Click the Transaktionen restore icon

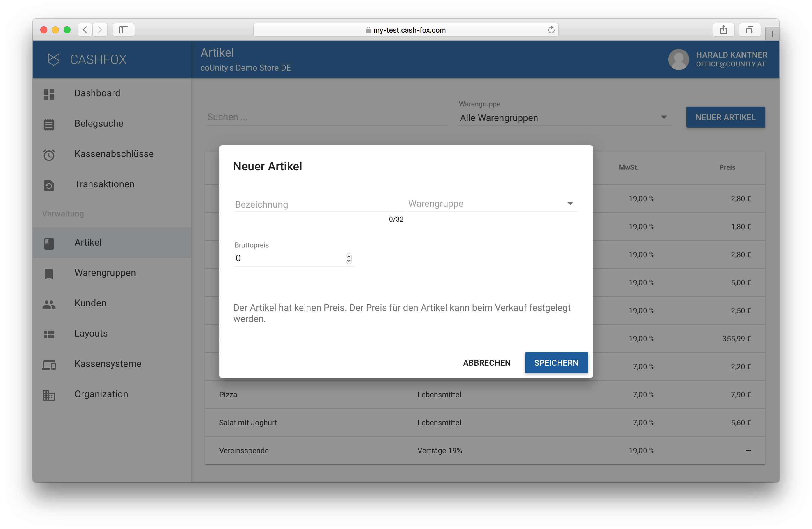49,185
